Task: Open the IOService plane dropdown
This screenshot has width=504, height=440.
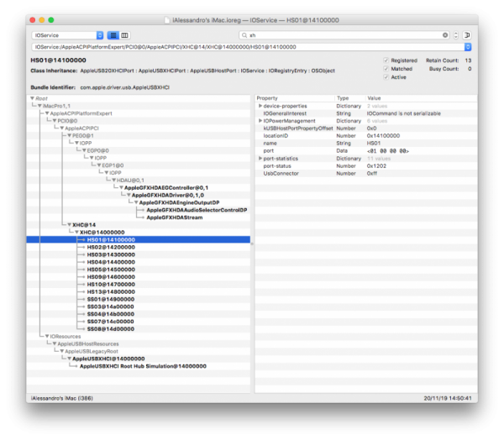Action: (67, 35)
